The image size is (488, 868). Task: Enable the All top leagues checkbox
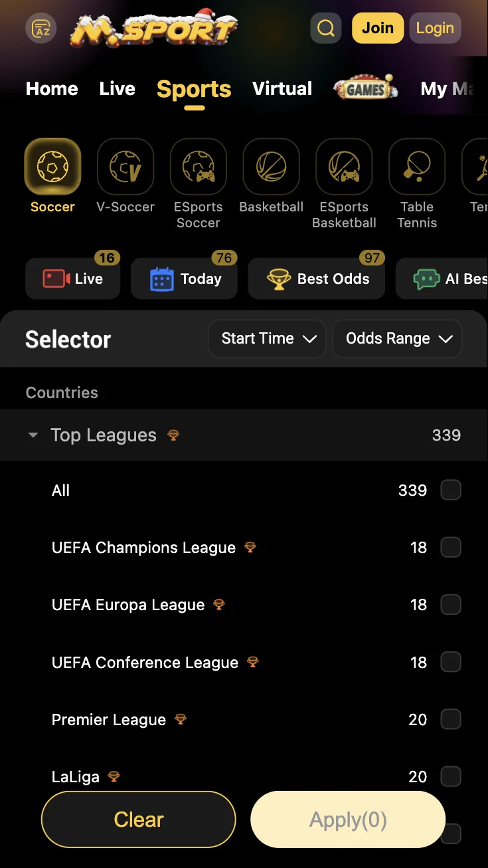451,490
